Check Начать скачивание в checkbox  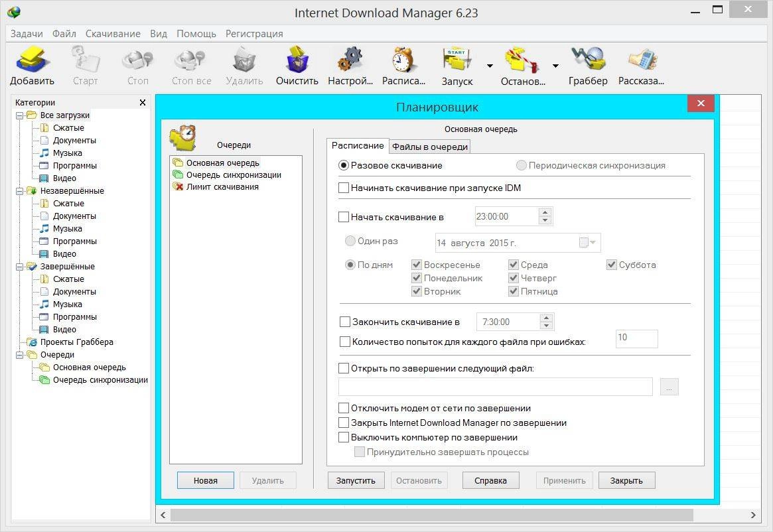(344, 216)
